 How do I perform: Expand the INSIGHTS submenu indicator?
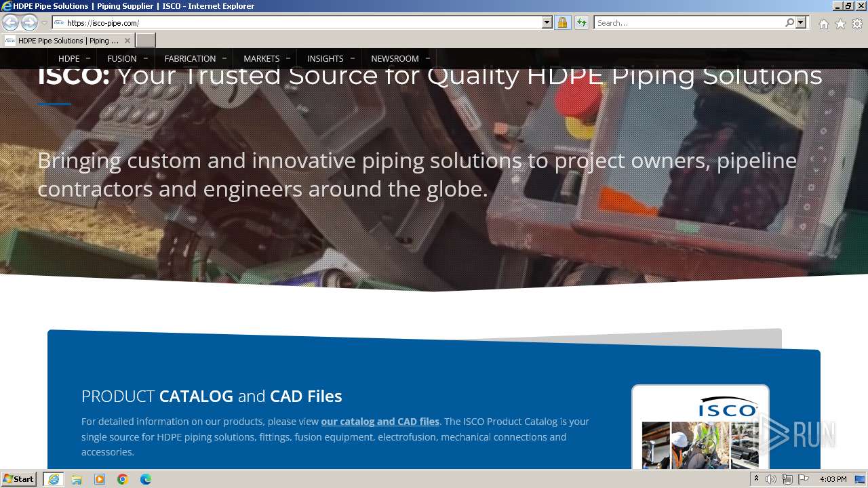(x=352, y=58)
